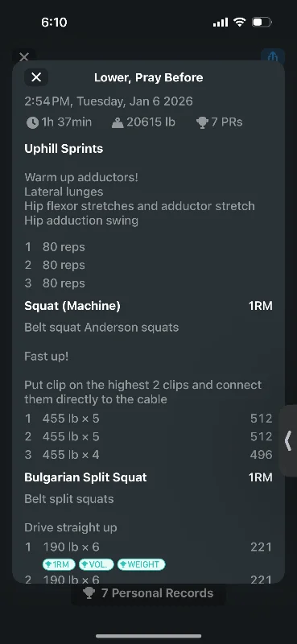Tap the trophy icon next to 7 PRs
This screenshot has height=644, width=297.
point(202,122)
